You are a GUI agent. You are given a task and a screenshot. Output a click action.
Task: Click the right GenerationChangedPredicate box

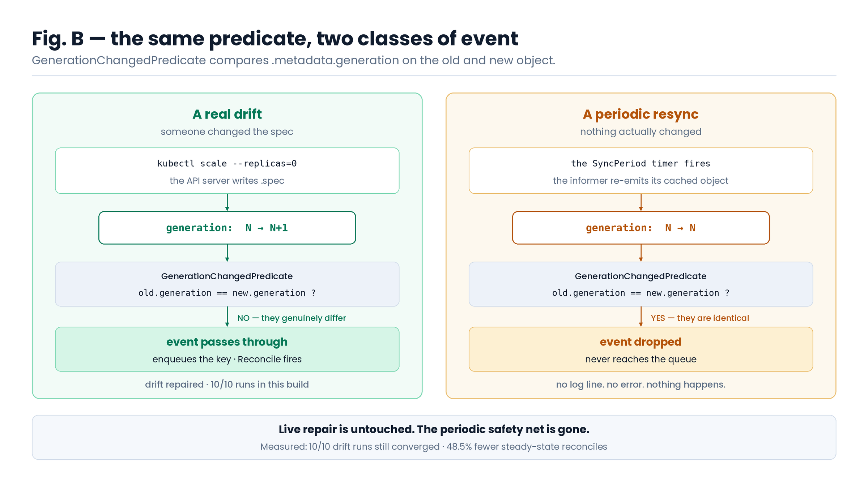(641, 284)
